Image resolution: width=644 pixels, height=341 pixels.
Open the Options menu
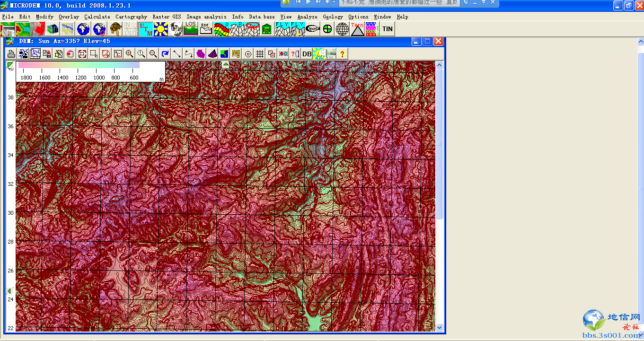pos(358,17)
